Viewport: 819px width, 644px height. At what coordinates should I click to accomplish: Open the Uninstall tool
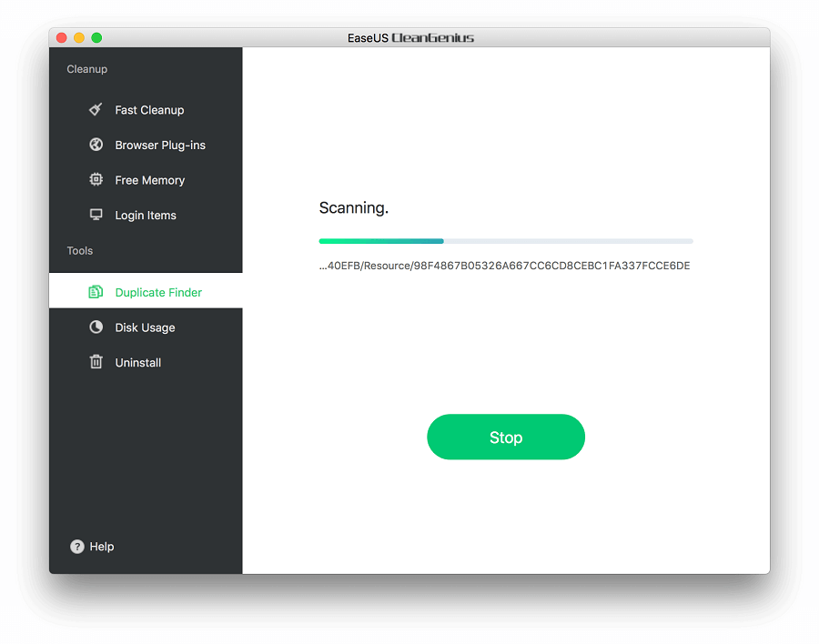click(146, 363)
